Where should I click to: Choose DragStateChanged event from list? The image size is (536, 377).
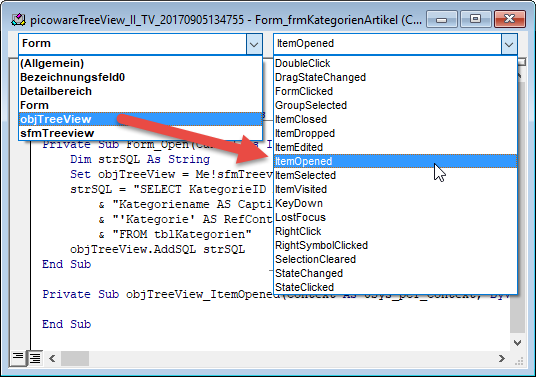tap(396, 77)
